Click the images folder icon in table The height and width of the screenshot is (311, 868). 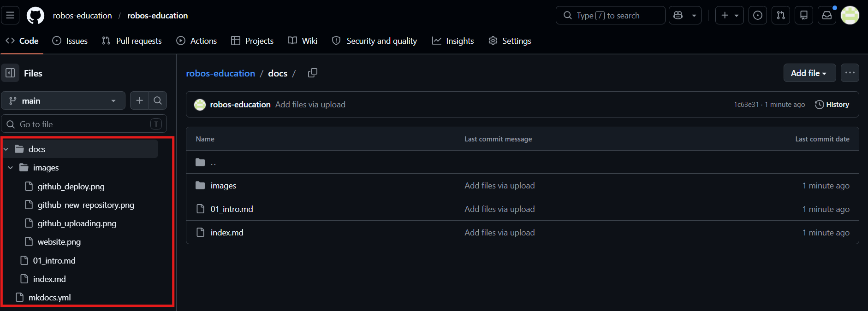click(200, 186)
